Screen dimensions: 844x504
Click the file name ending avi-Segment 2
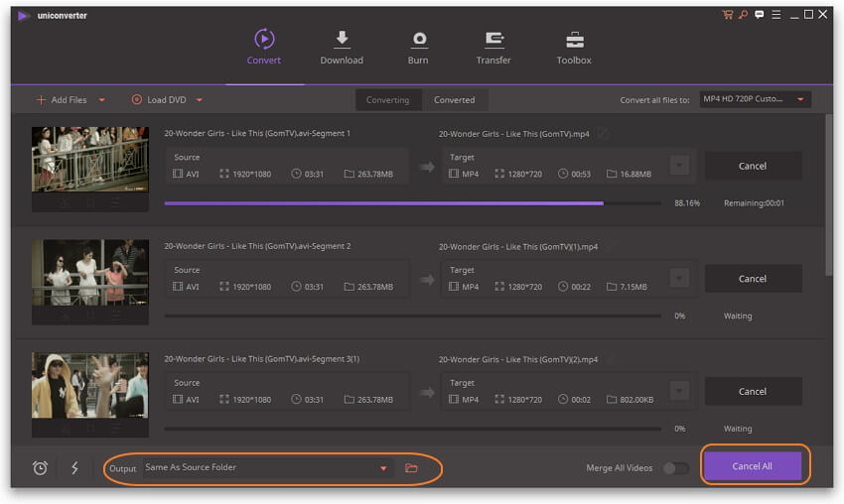(x=257, y=246)
